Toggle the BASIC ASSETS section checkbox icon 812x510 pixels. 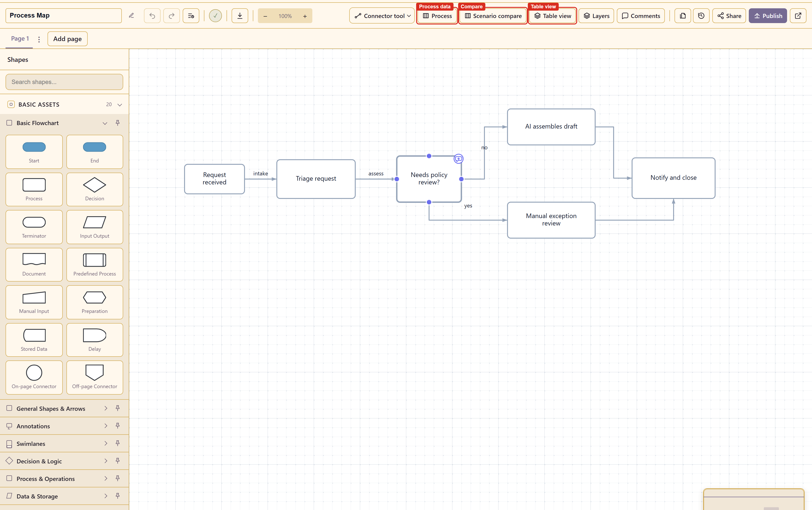pyautogui.click(x=11, y=104)
